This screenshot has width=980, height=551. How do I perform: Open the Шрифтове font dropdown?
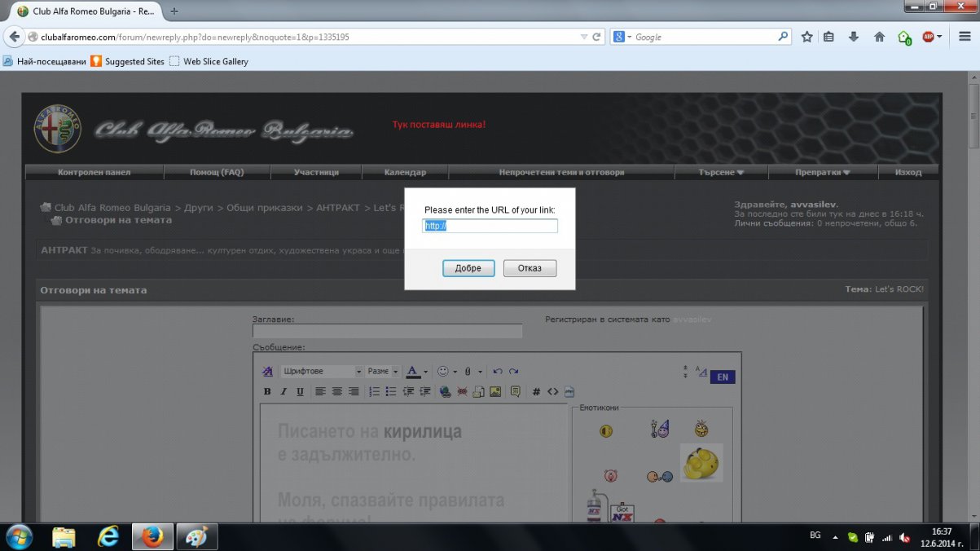click(321, 372)
